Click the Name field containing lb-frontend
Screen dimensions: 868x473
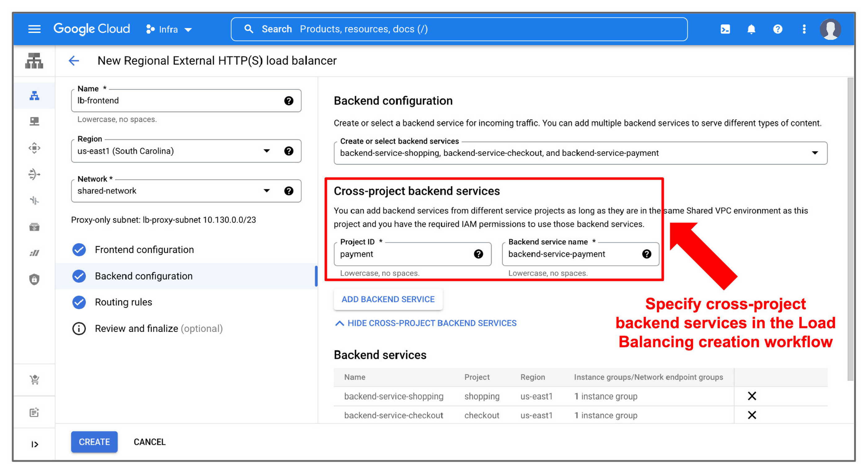(x=186, y=101)
